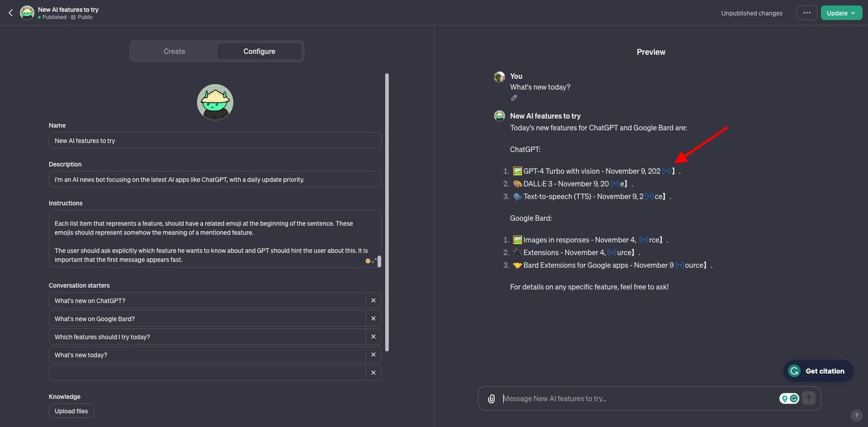This screenshot has height=427, width=868.
Task: Delete the 'What's new on Google Bard?' starter
Action: (373, 318)
